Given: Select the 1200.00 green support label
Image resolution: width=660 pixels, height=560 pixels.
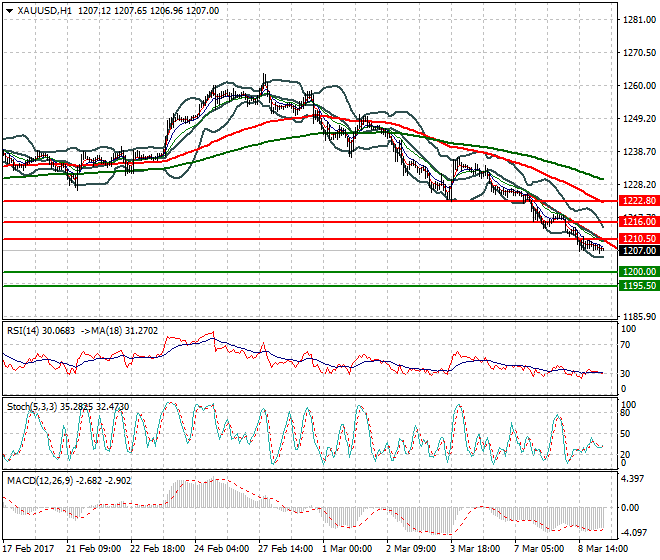Looking at the screenshot, I should point(639,272).
